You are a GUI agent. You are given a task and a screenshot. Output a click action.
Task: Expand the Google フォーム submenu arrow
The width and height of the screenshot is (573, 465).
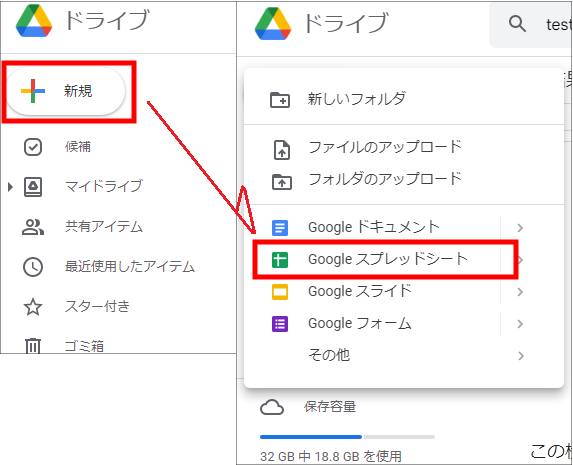[x=520, y=324]
